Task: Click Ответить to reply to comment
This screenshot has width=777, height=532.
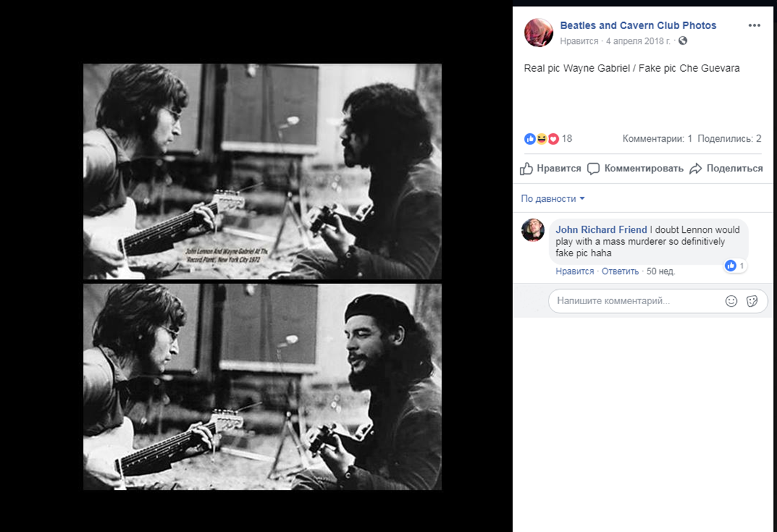Action: point(620,271)
